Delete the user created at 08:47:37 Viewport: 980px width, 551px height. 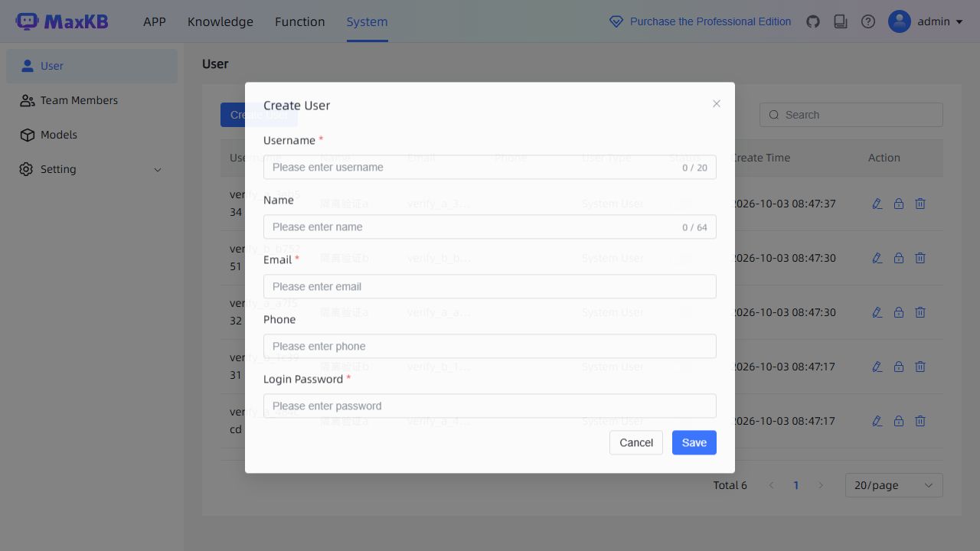tap(920, 204)
